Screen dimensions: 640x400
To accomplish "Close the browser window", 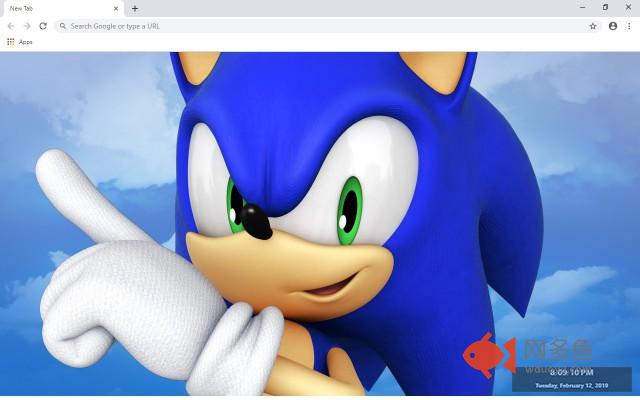I will click(628, 7).
